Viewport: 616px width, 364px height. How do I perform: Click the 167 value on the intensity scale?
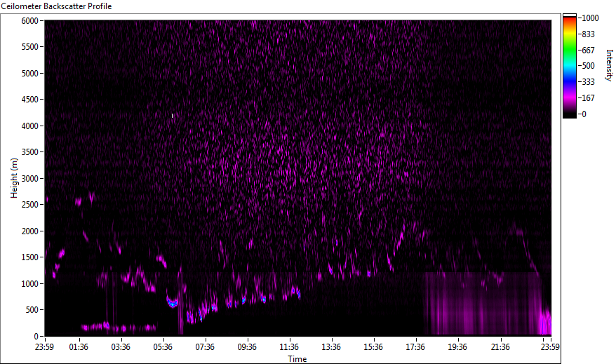(x=588, y=98)
